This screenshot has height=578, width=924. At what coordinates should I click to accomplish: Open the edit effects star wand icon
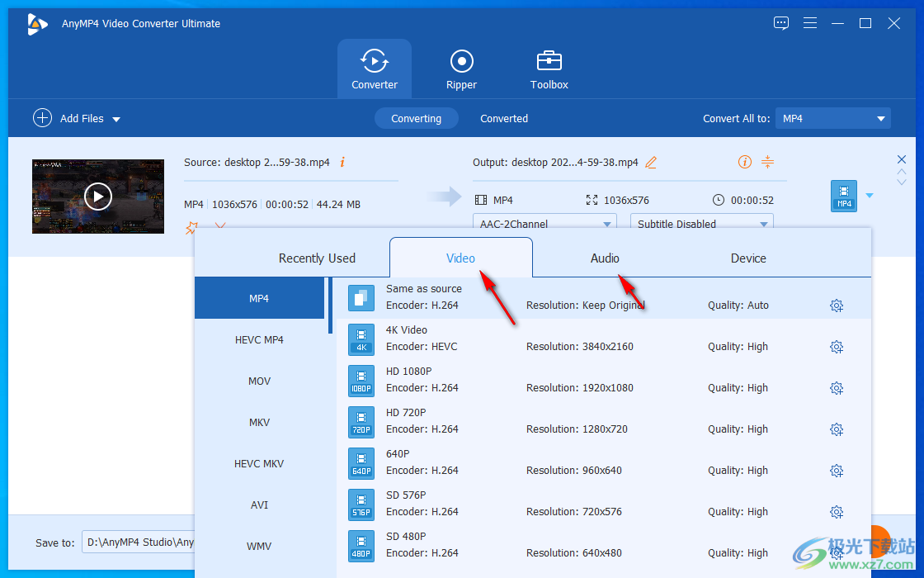click(191, 228)
